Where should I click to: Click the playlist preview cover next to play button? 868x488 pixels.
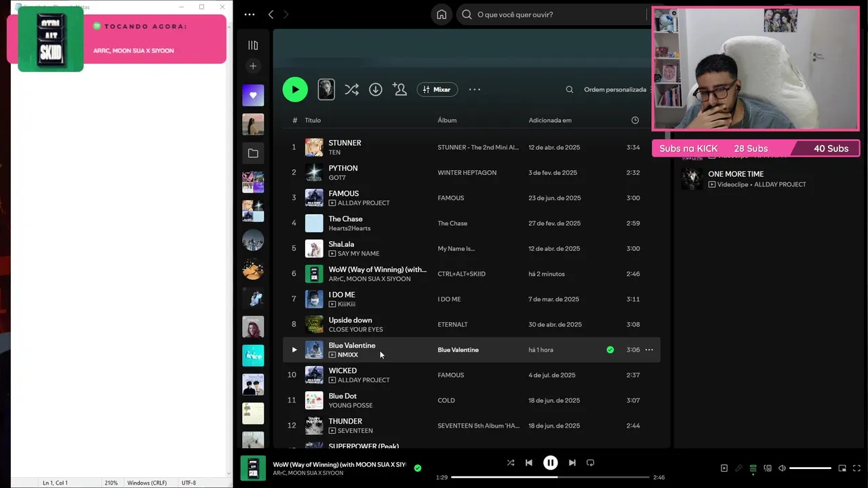[326, 89]
